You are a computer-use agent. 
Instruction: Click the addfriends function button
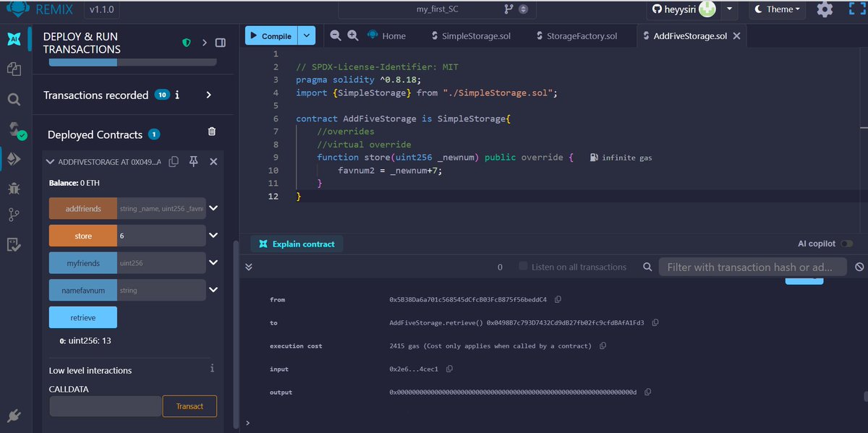pos(82,208)
